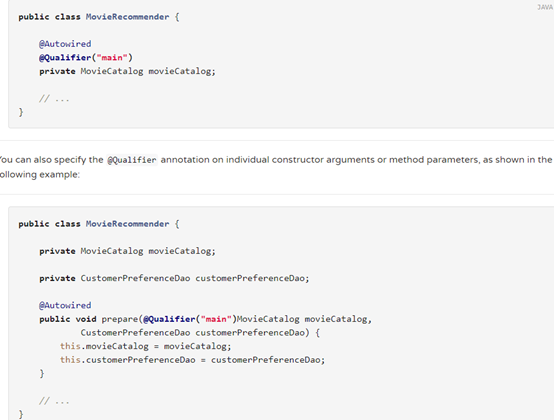Viewport: 554px width, 420px height.
Task: Click 'private CustomerPreferenceDao customerPreferenceDao;' declaration line
Action: pos(174,278)
